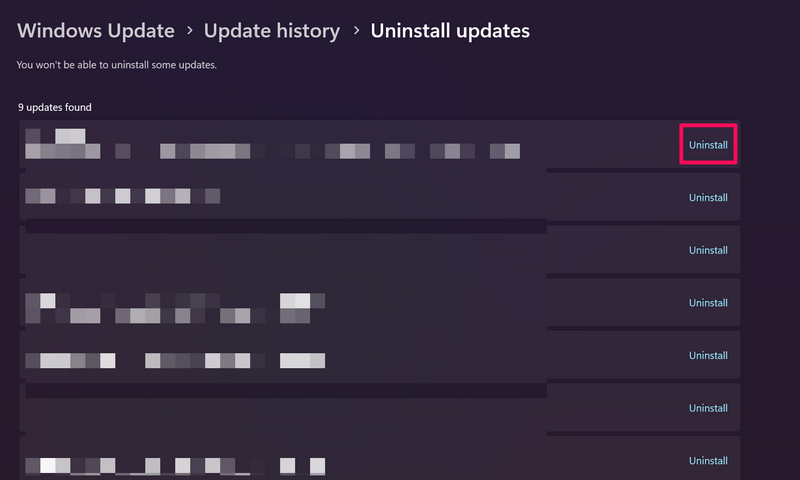Click the 'won't be able to uninstall' notice

(x=117, y=65)
